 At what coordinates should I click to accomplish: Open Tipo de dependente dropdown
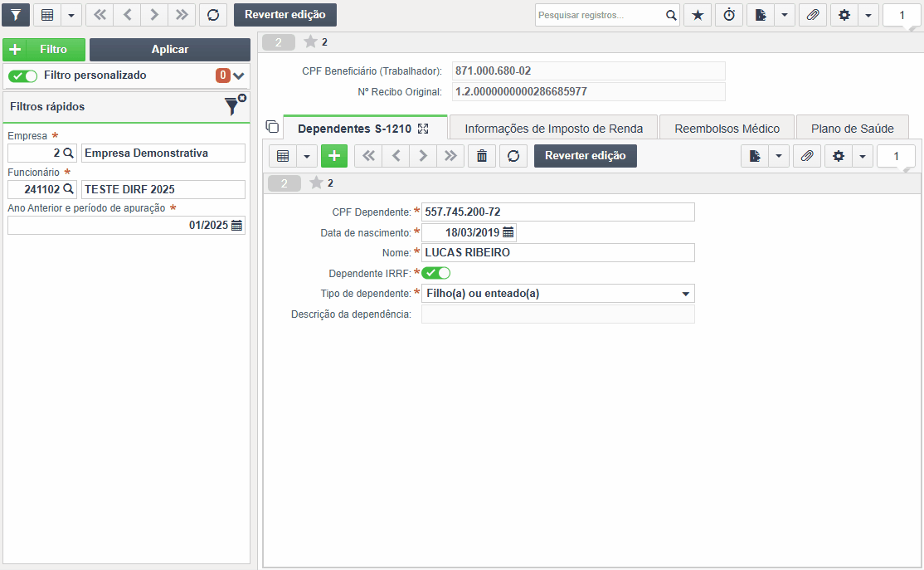[x=558, y=294]
